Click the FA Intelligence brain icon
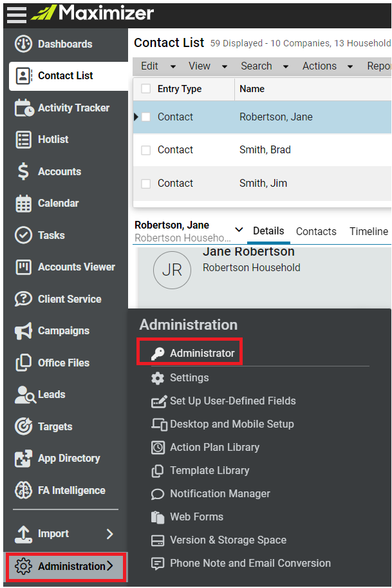The height and width of the screenshot is (588, 392). pyautogui.click(x=23, y=490)
